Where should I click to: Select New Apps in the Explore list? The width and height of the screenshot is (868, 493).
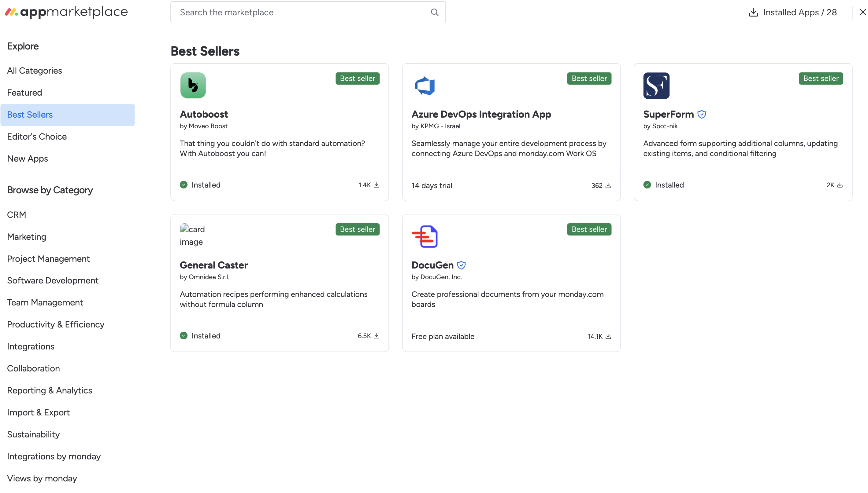tap(28, 159)
